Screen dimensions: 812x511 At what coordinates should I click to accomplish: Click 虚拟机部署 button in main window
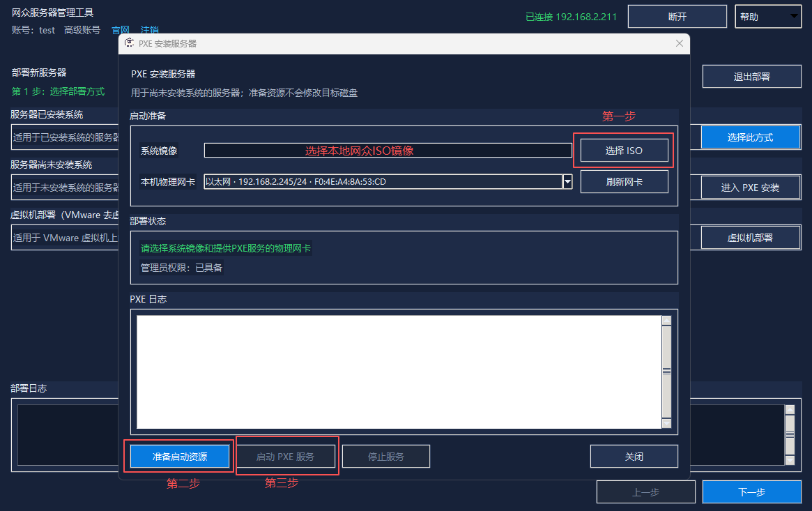(751, 238)
